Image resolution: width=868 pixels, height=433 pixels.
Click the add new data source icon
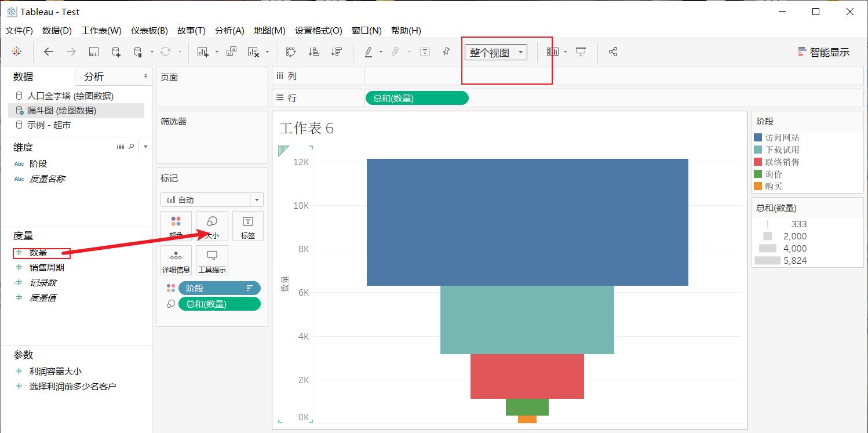pos(116,52)
